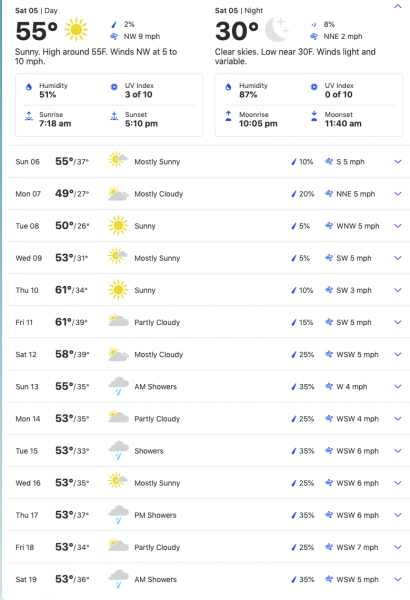Image resolution: width=410 pixels, height=600 pixels.
Task: Click the sun icon for Sat 05 Day
Action: 76,29
